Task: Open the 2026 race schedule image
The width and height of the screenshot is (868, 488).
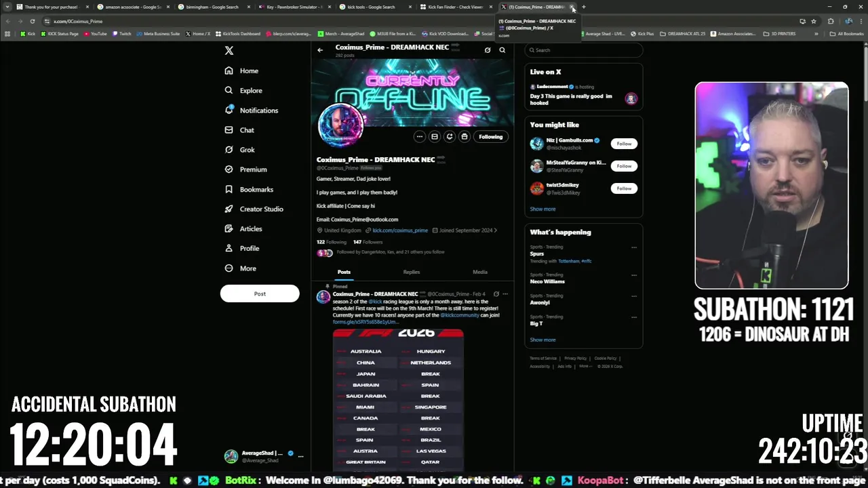Action: coord(398,400)
